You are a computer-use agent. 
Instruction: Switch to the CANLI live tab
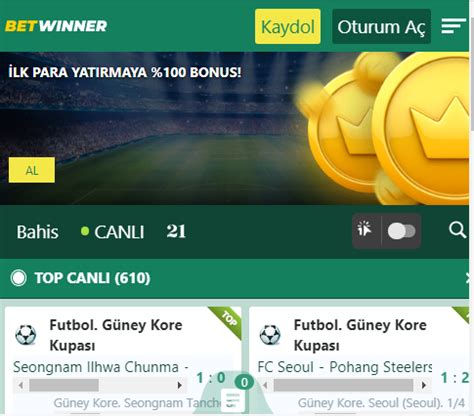(113, 232)
